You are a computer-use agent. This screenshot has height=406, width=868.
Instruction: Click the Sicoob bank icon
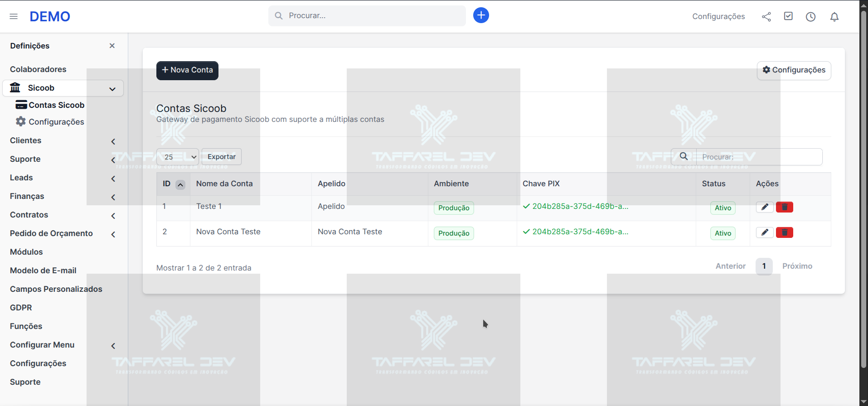(15, 87)
